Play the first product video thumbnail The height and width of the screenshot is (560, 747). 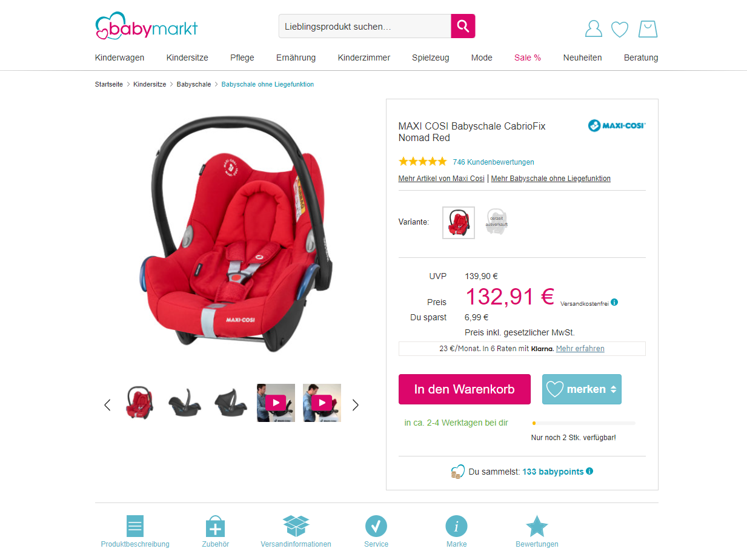point(276,403)
